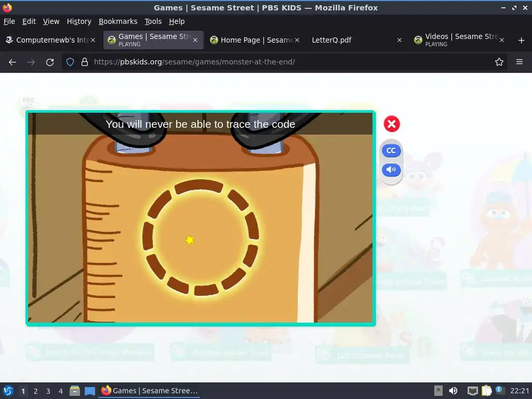Close the Games Sesame Street tab
532x399 pixels.
tap(195, 40)
